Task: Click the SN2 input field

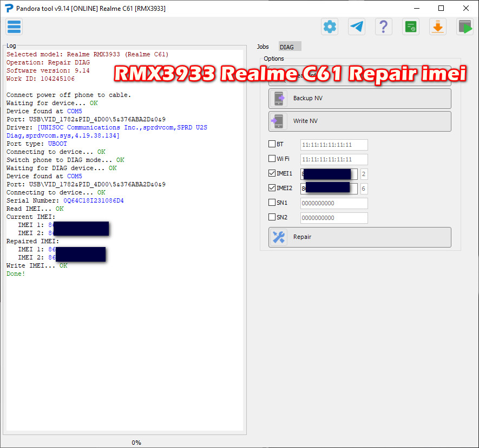Action: click(334, 218)
